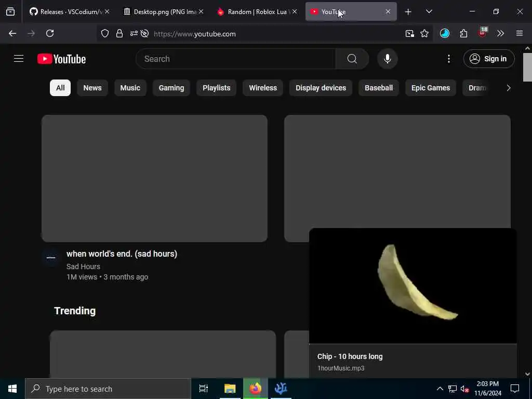Switch to the Desktop.png tab
This screenshot has height=399, width=532.
163,12
